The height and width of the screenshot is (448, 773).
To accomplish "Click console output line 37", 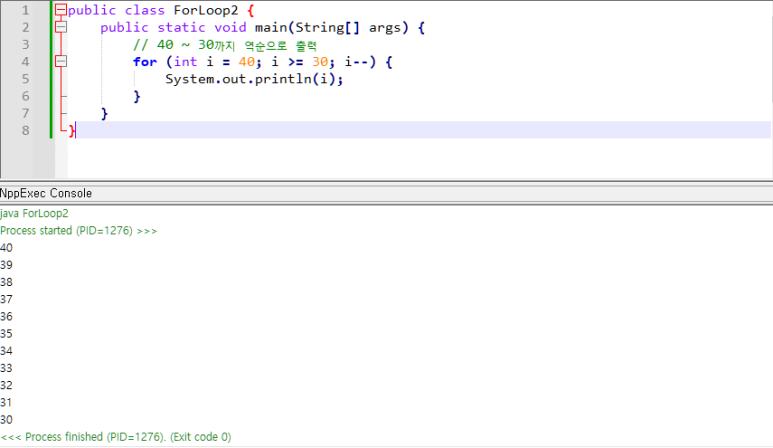I will tap(6, 300).
